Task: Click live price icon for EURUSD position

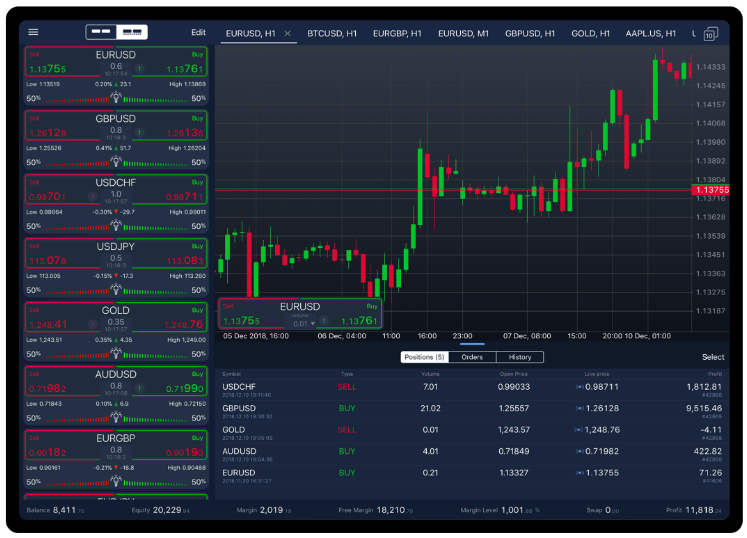Action: tap(579, 473)
